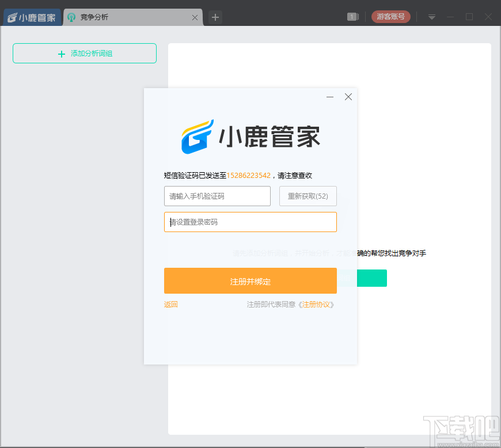Click the 游客账号 account badge

tap(390, 17)
